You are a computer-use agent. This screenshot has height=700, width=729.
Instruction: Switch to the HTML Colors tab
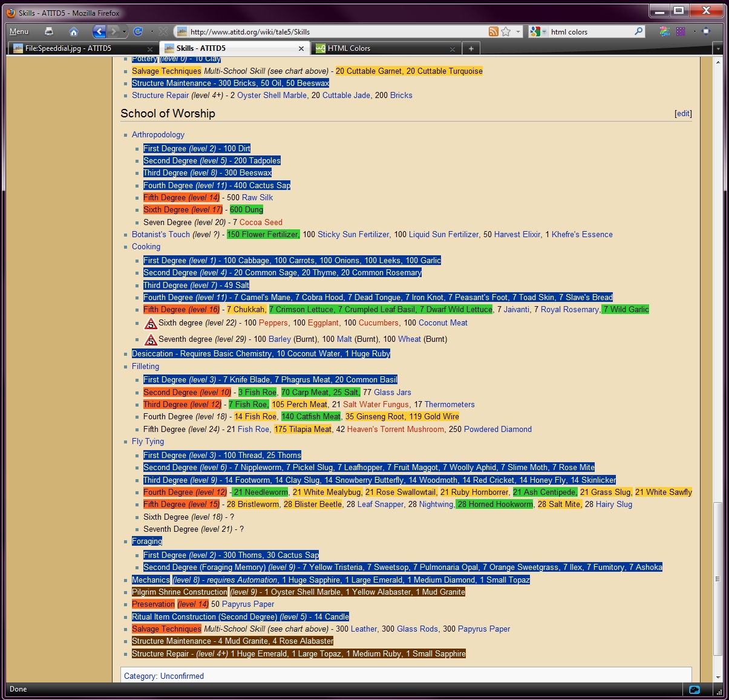point(385,48)
